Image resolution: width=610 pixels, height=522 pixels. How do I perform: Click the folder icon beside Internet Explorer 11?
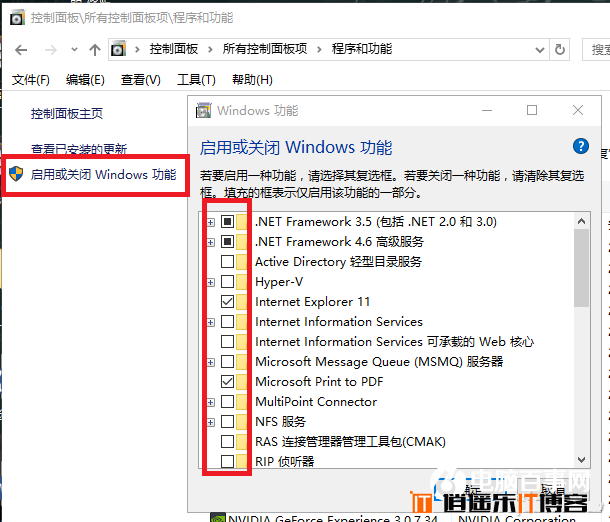242,301
